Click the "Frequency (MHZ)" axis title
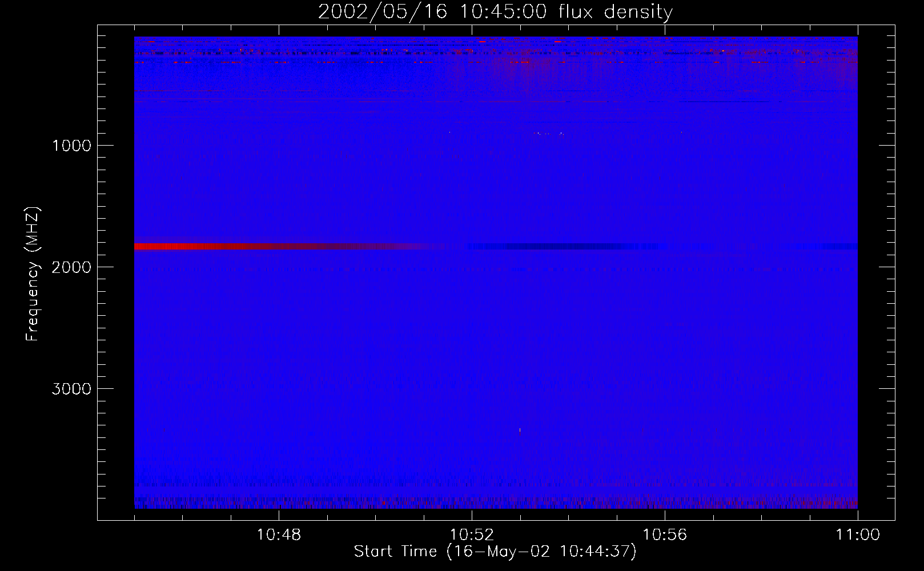924x571 pixels. coord(33,274)
